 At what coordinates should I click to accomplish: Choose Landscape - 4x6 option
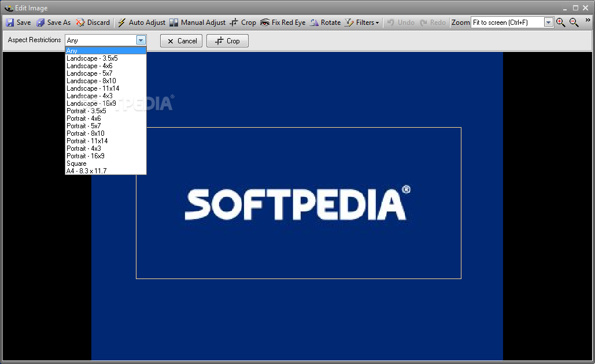[x=105, y=66]
